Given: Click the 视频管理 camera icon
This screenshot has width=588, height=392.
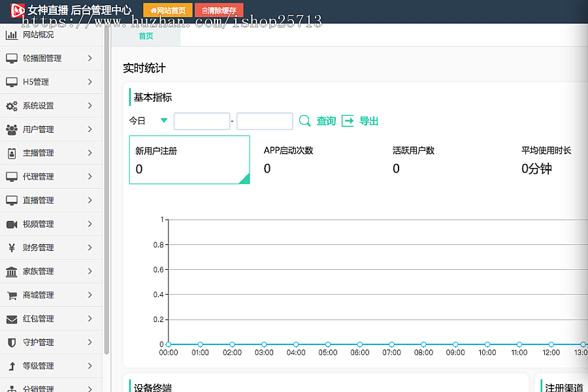Looking at the screenshot, I should [12, 224].
